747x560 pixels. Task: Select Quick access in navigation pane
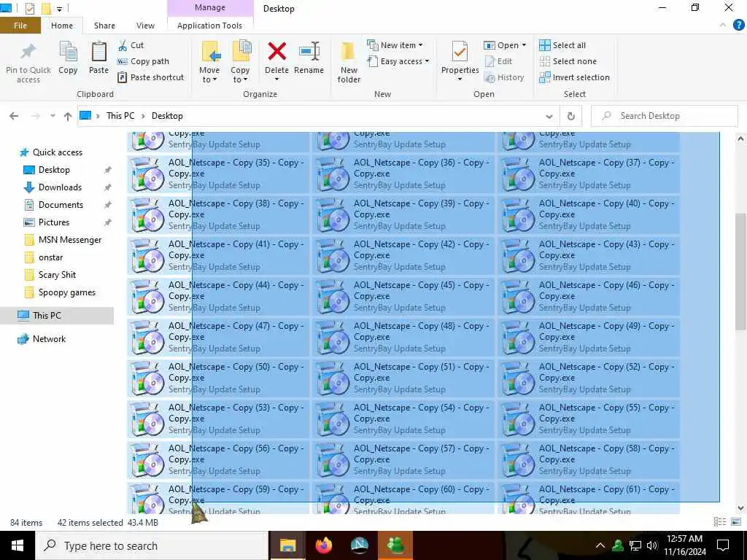pyautogui.click(x=58, y=152)
